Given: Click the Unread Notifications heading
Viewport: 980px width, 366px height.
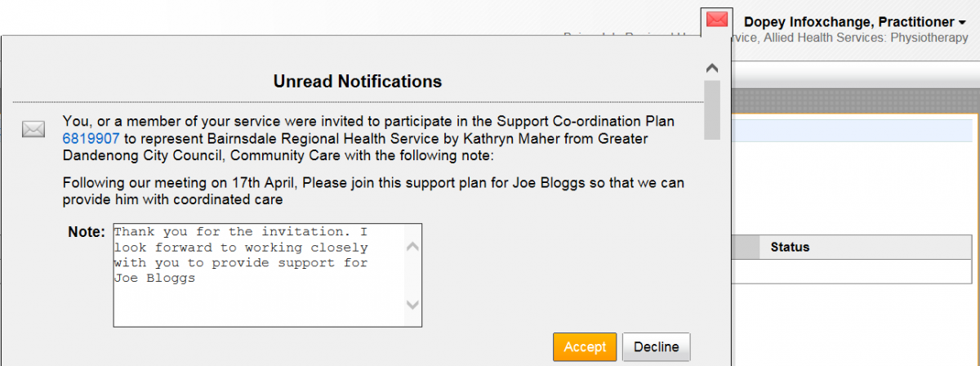Looking at the screenshot, I should pyautogui.click(x=357, y=82).
